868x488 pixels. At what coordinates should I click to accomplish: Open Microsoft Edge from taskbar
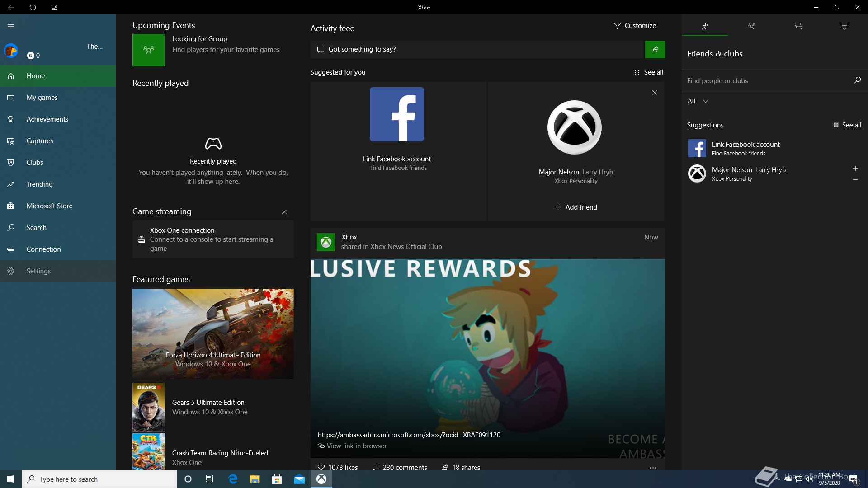coord(233,479)
